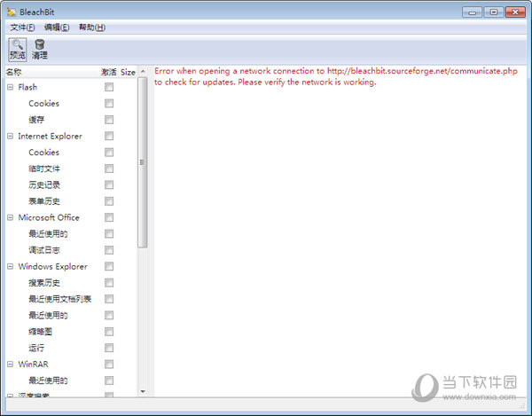
Task: Close the BleachBit window
Action: click(x=515, y=12)
